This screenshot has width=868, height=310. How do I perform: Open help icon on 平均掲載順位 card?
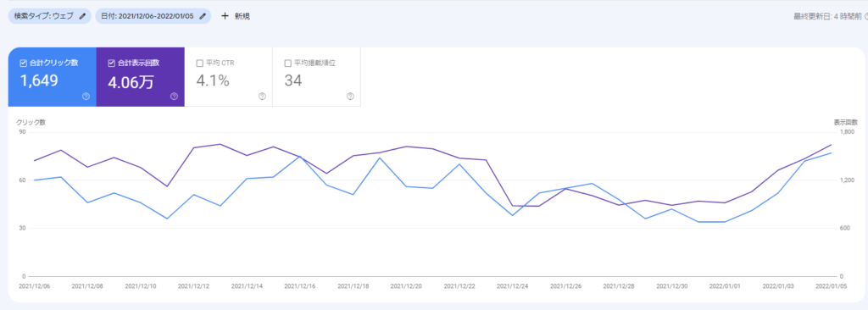[x=350, y=97]
